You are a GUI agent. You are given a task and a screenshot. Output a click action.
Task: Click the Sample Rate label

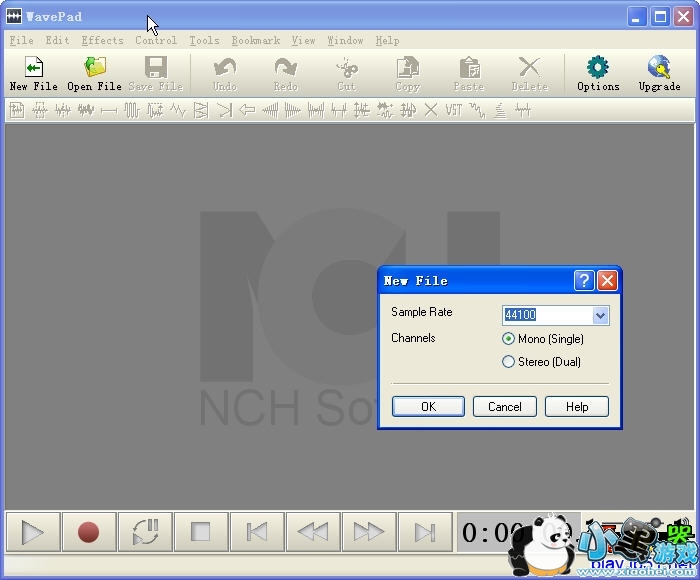(421, 312)
